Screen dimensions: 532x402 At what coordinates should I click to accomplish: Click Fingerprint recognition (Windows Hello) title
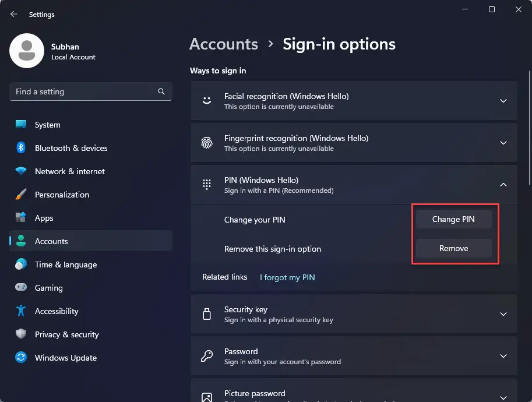(296, 138)
